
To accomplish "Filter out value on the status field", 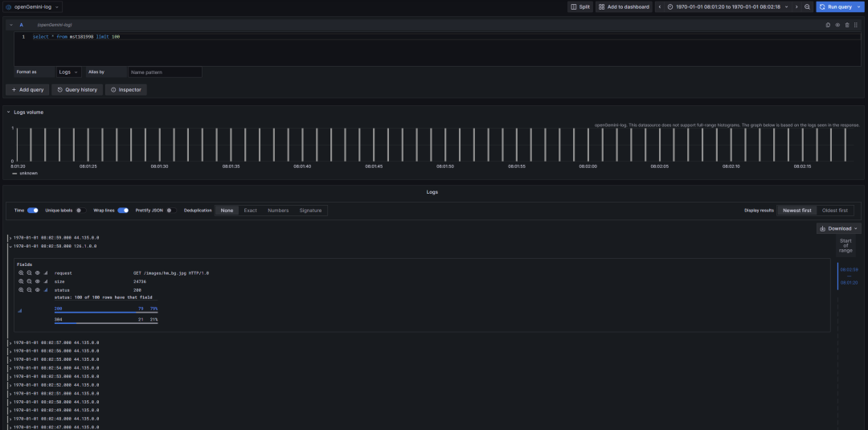I will click(x=29, y=289).
